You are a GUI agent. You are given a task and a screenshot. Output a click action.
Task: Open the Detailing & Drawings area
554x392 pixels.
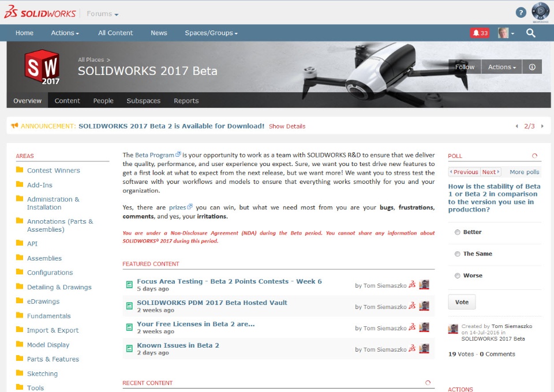59,287
